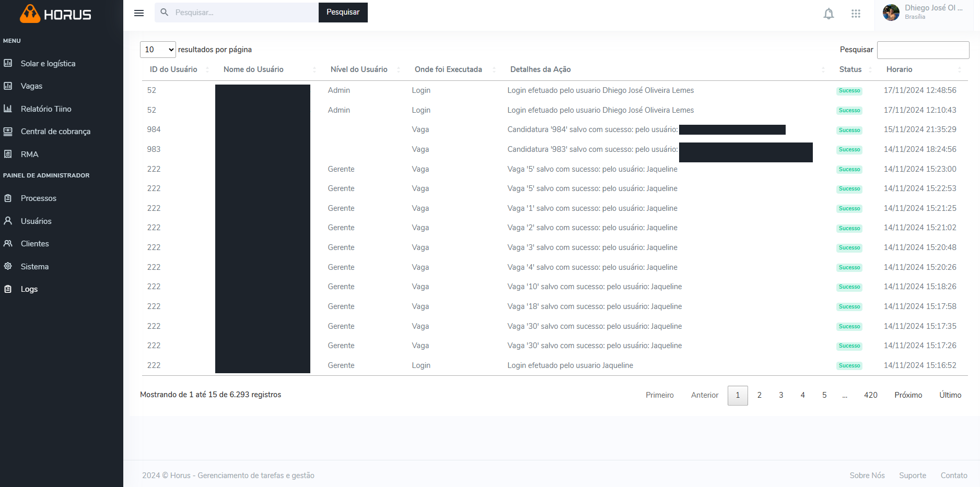The width and height of the screenshot is (980, 487).
Task: Click the Último pagination link
Action: tap(950, 395)
